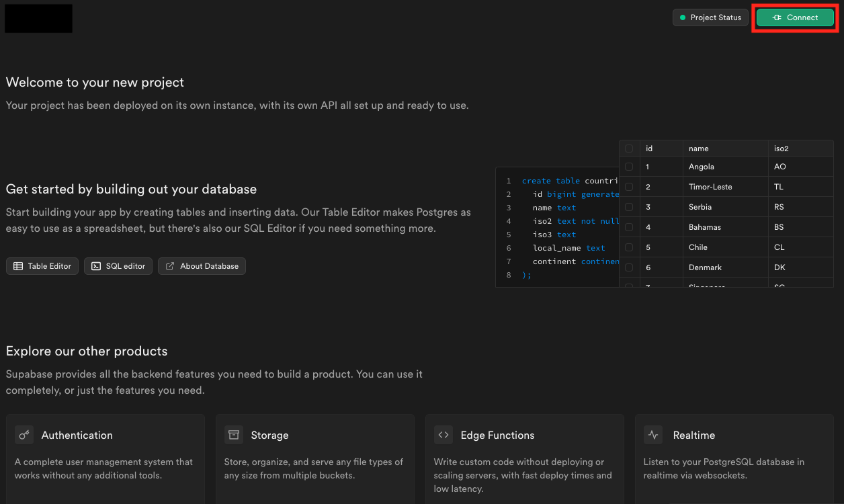Click the Edge Functions code brackets icon
Viewport: 844px width, 504px height.
point(444,435)
